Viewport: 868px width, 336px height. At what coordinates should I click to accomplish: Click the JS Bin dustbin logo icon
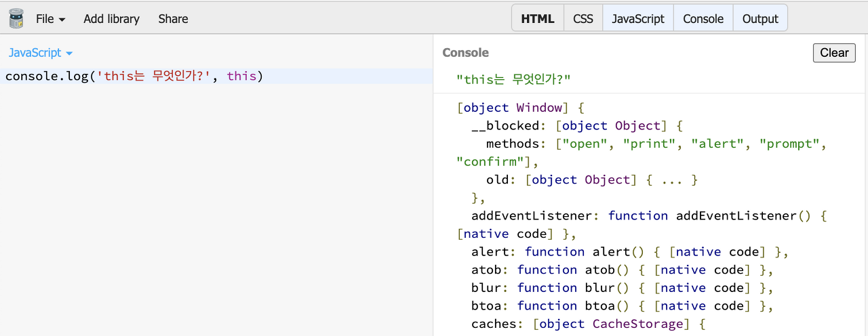pyautogui.click(x=16, y=18)
